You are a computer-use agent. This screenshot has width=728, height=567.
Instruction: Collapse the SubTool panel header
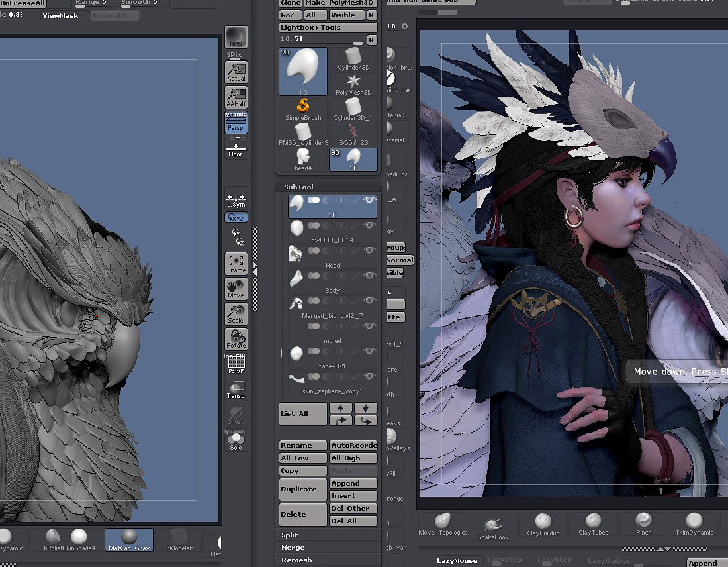[x=298, y=187]
